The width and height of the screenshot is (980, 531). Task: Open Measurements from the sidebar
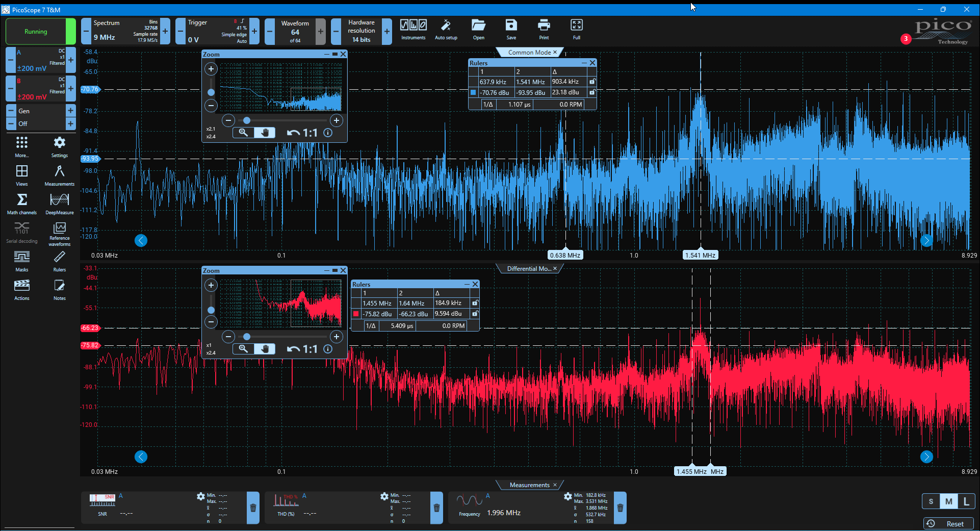point(60,175)
